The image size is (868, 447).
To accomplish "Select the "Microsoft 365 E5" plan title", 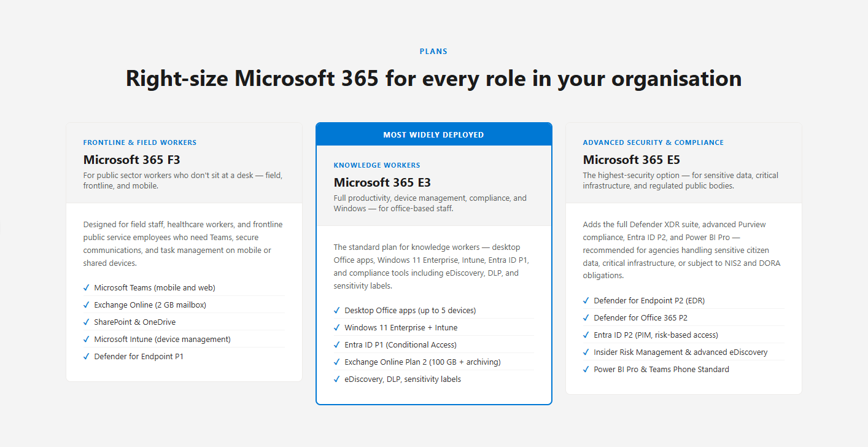I will (632, 160).
